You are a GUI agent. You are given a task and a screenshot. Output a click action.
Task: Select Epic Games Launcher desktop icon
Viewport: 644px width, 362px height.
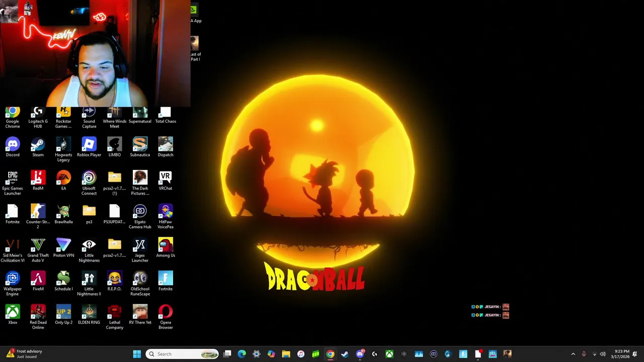pos(13,183)
